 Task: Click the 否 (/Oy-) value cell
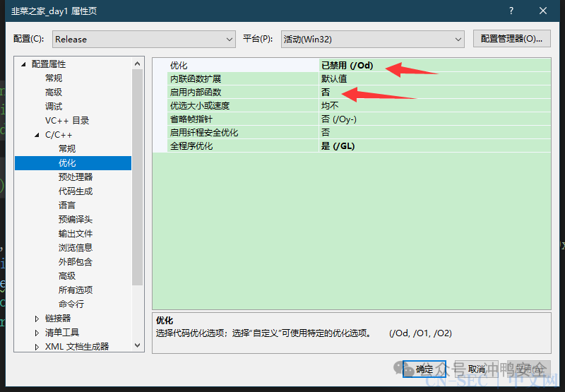[x=435, y=119]
